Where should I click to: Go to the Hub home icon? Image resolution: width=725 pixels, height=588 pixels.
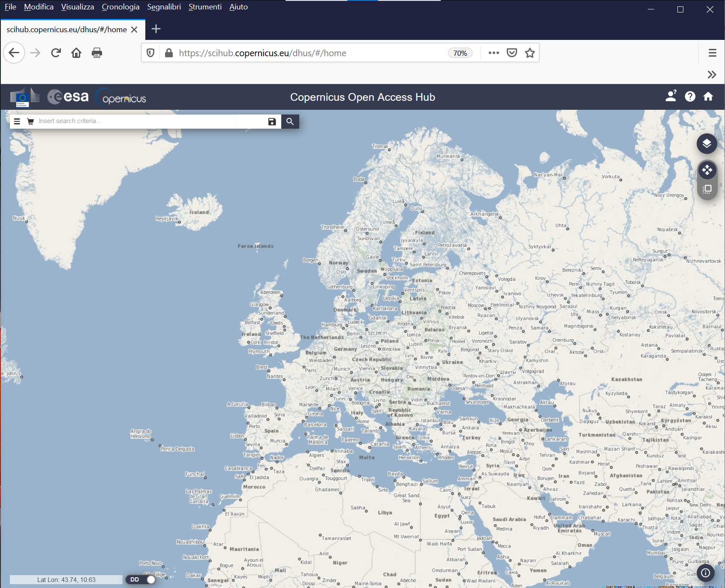pos(708,96)
